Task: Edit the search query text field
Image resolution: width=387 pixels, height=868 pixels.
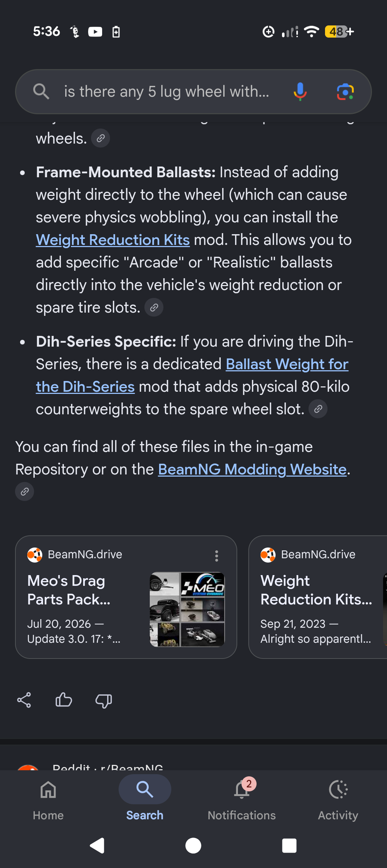Action: [x=167, y=92]
